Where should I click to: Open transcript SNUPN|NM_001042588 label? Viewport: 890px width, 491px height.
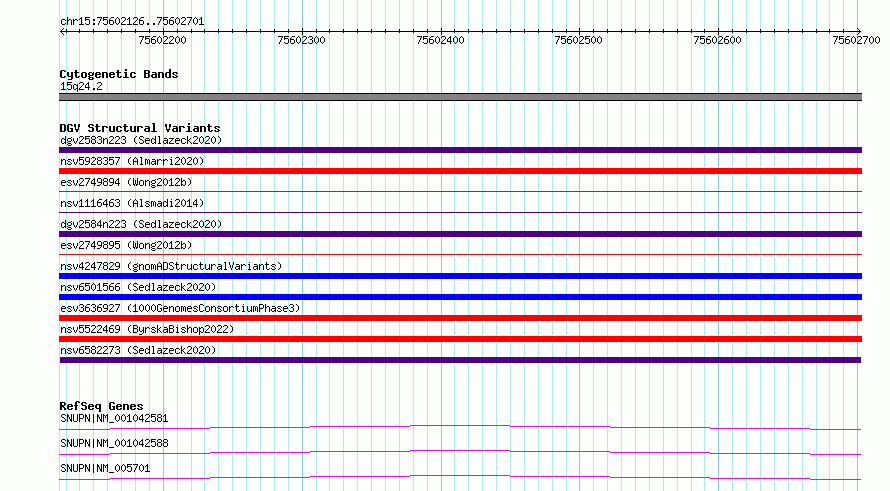point(114,443)
